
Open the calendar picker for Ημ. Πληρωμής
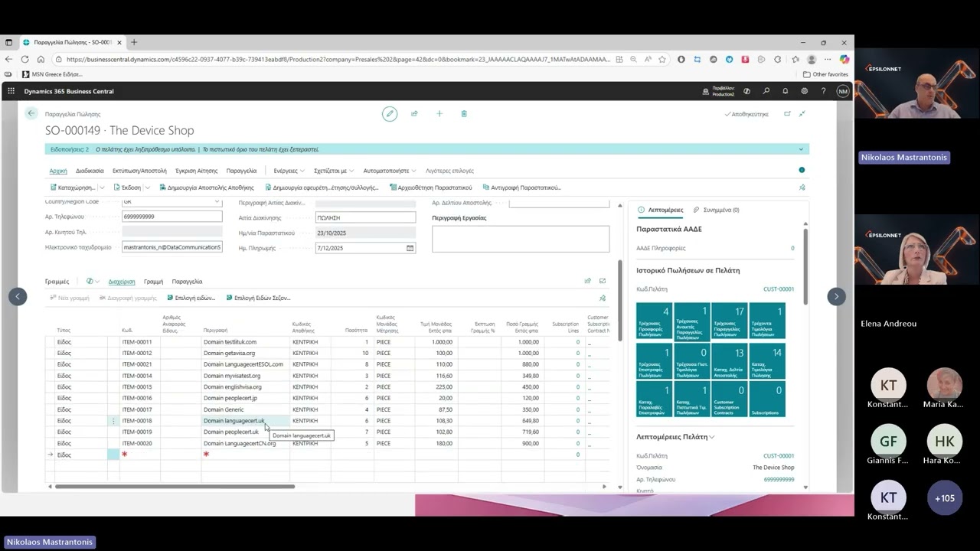[x=410, y=248]
